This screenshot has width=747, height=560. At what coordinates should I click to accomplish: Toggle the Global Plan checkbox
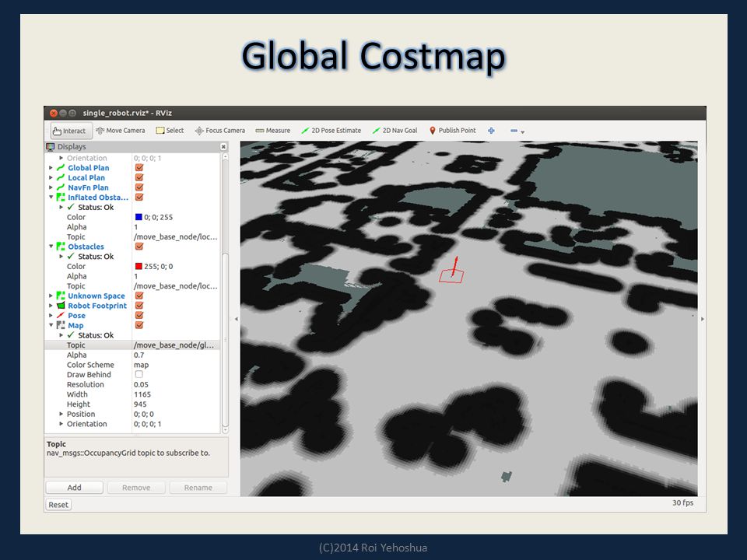click(x=139, y=168)
